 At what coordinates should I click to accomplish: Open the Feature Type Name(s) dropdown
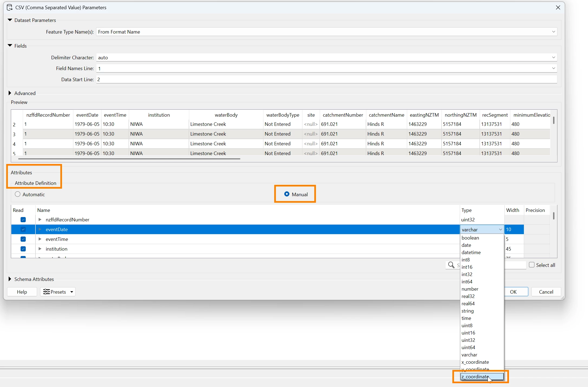pos(553,32)
